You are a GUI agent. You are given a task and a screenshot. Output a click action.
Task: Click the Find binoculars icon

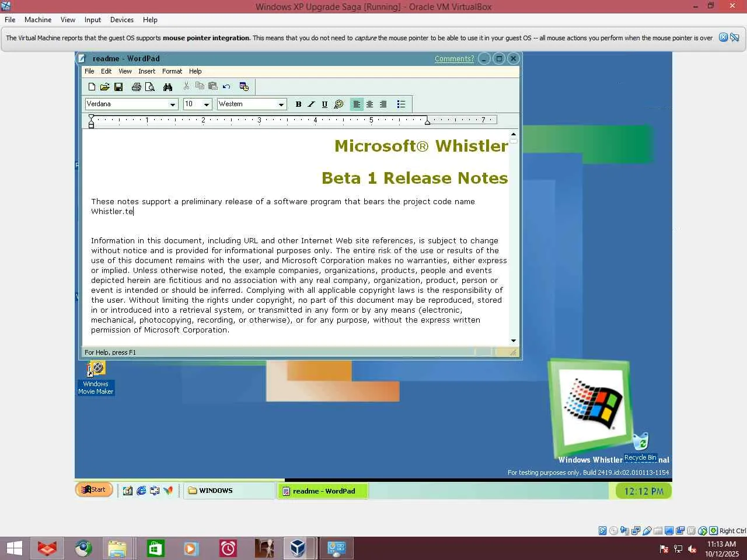[x=168, y=87]
